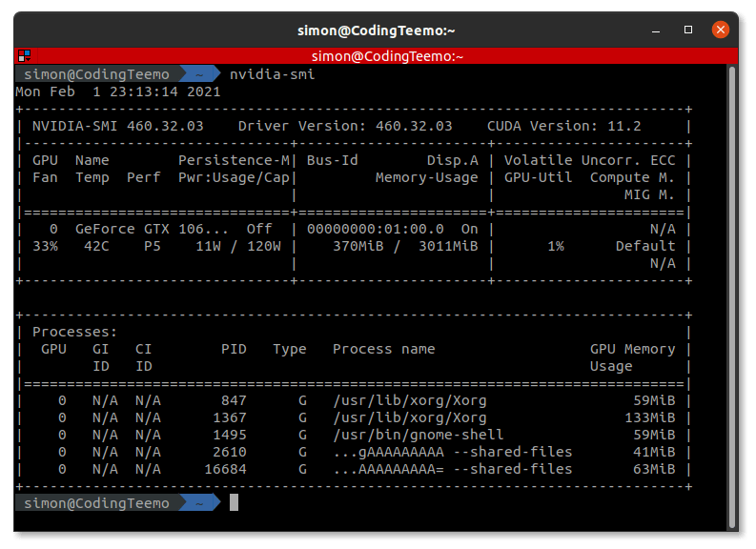
Task: Click the PID column header
Action: (234, 349)
